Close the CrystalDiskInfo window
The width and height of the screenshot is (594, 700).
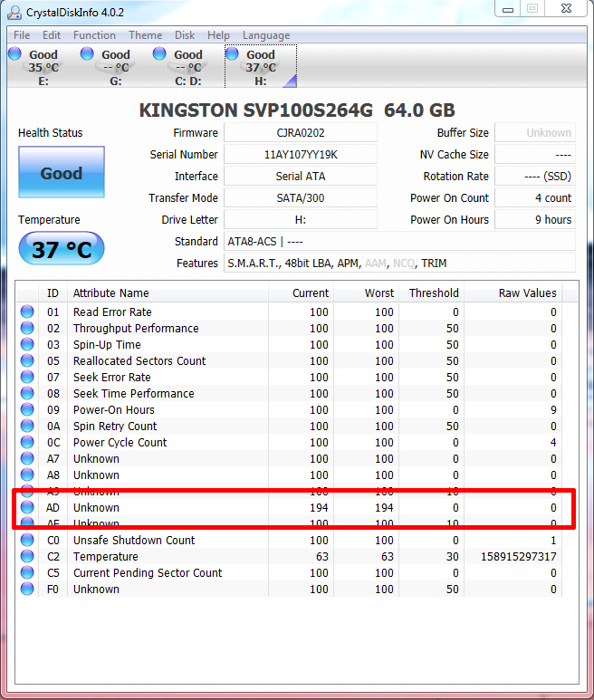[566, 9]
